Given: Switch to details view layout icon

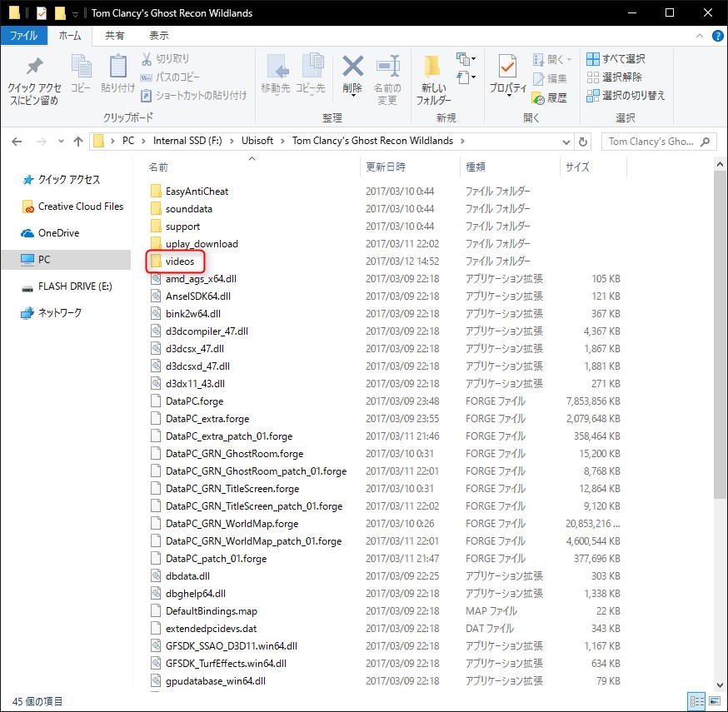Looking at the screenshot, I should click(696, 701).
